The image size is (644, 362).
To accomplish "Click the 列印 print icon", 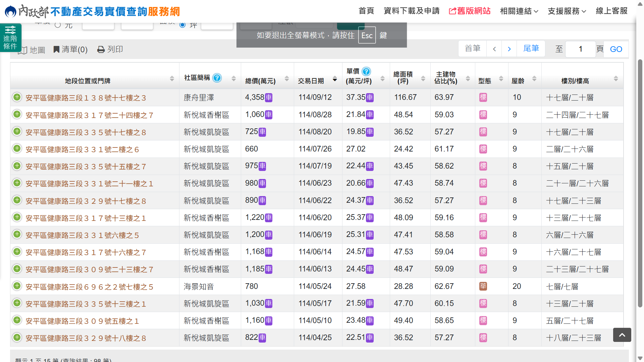I will 101,50.
